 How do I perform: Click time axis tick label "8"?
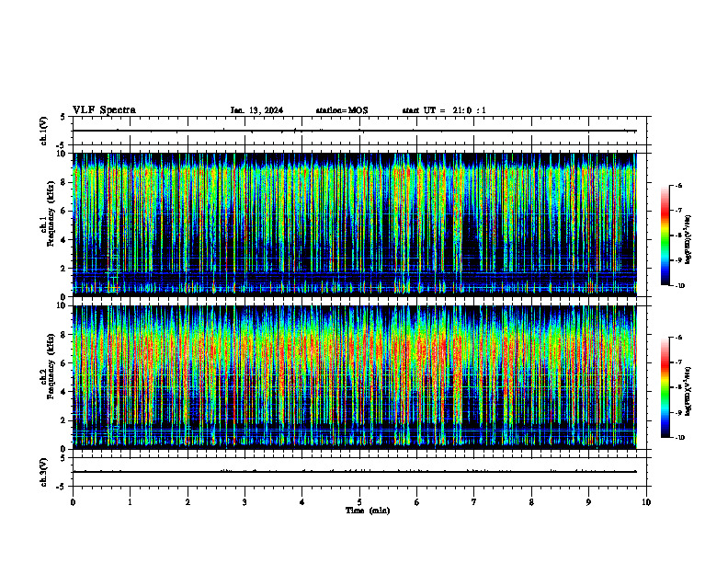pyautogui.click(x=531, y=502)
